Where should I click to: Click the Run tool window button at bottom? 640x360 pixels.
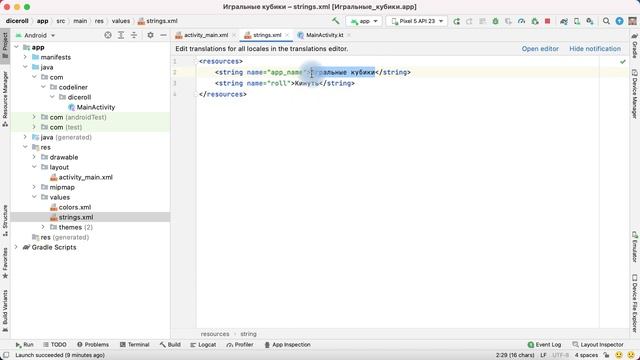24,345
